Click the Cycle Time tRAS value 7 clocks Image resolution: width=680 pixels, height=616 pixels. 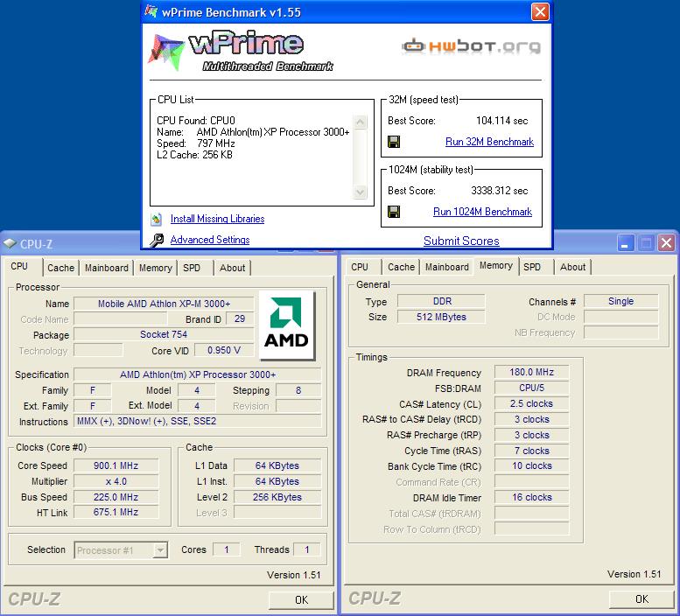click(x=532, y=451)
